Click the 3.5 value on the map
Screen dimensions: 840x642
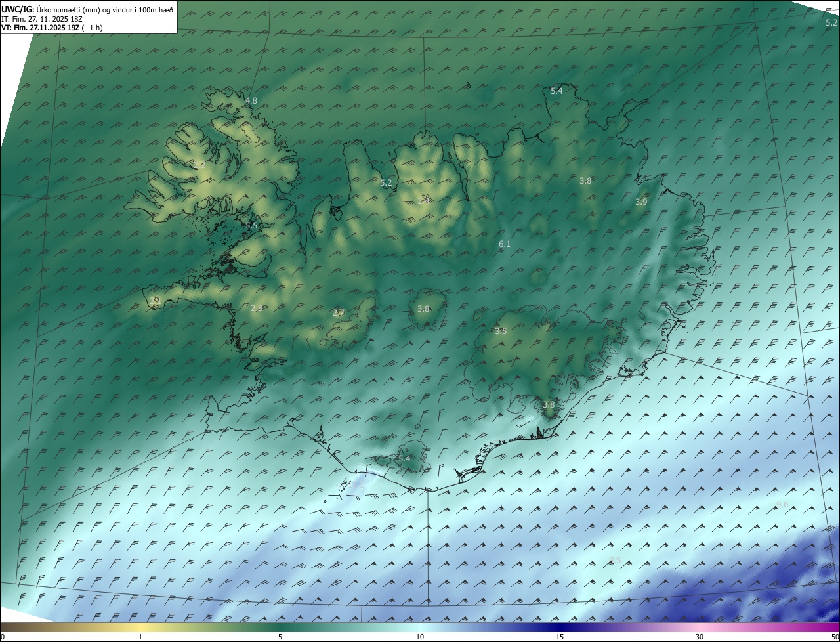[501, 332]
